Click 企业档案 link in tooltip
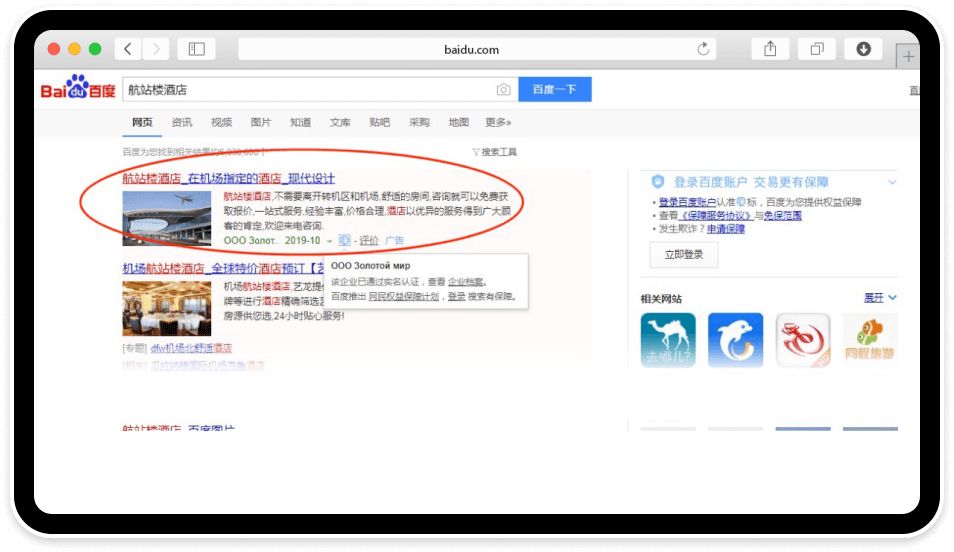 (x=465, y=282)
